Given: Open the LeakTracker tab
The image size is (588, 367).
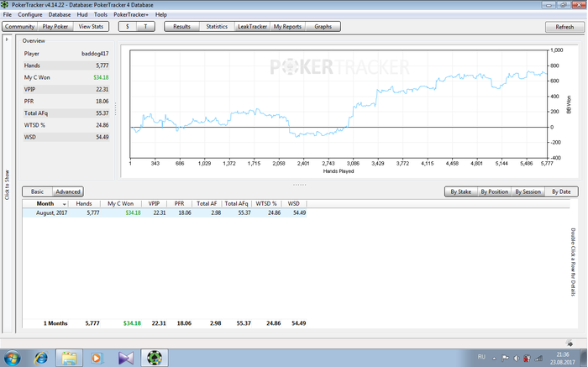Looking at the screenshot, I should (x=252, y=27).
